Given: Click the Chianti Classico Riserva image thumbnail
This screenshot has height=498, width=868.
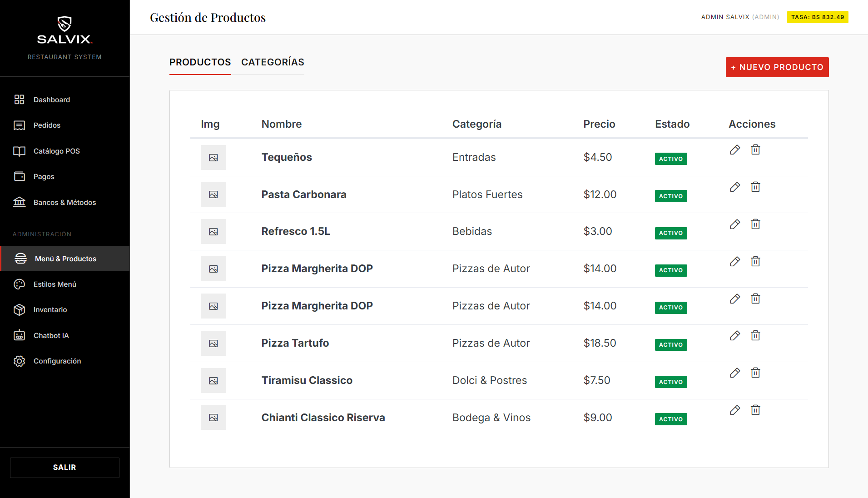Looking at the screenshot, I should tap(213, 417).
